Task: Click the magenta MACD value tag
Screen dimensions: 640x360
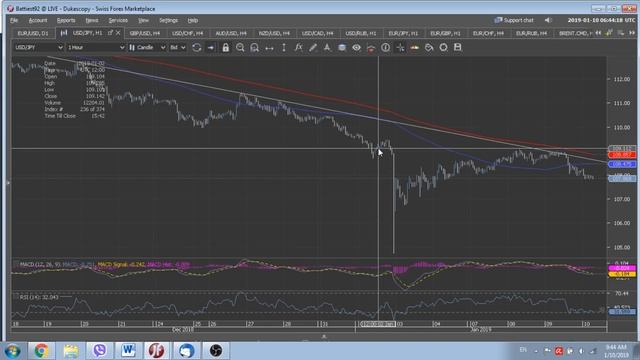Action: (622, 268)
